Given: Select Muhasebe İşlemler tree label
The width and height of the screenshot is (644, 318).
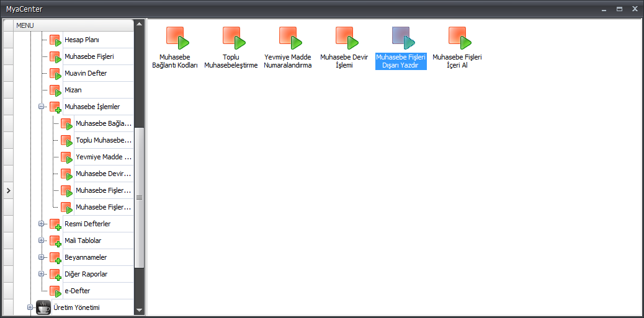Looking at the screenshot, I should coord(92,107).
